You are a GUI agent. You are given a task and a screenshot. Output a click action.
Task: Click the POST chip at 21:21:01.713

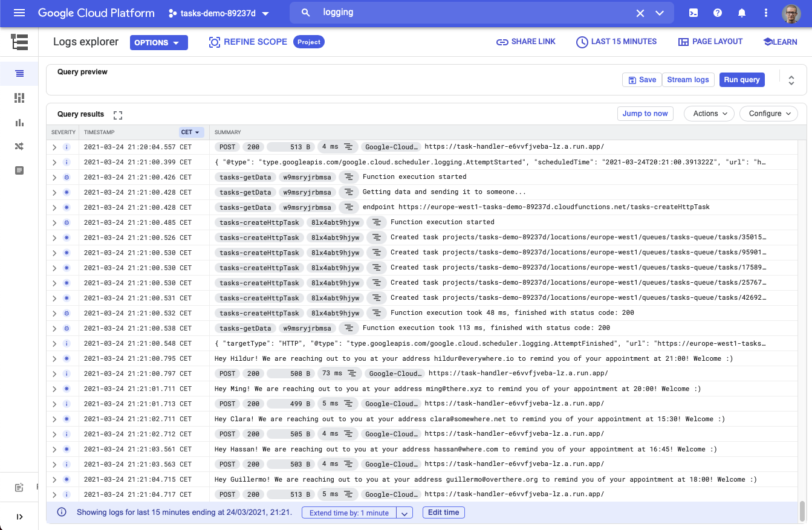tap(227, 404)
